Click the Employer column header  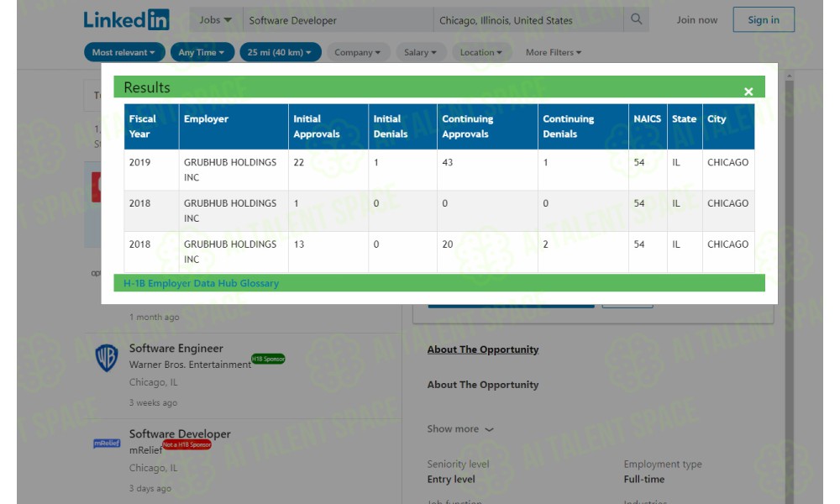coord(234,126)
